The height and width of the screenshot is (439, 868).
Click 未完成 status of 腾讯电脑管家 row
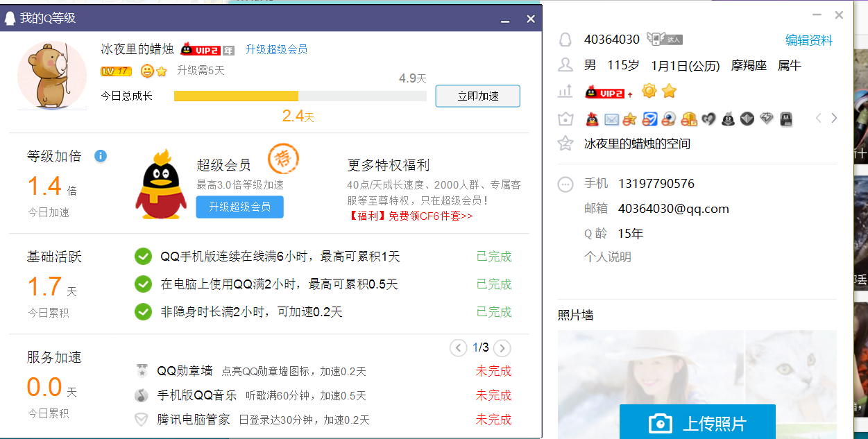493,420
